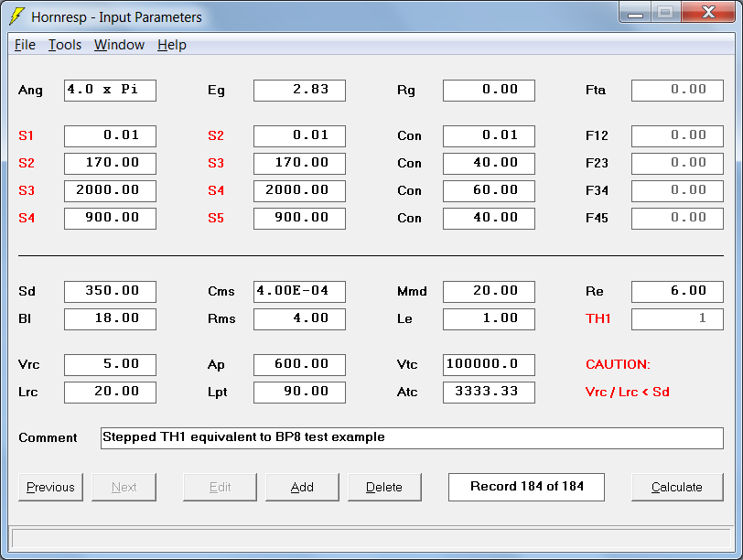Click the Edit button
743x560 pixels.
click(x=220, y=487)
